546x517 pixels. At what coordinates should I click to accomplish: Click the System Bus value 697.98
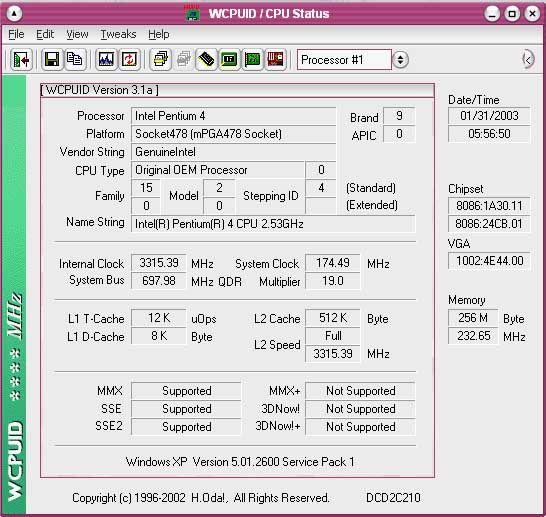pyautogui.click(x=159, y=281)
